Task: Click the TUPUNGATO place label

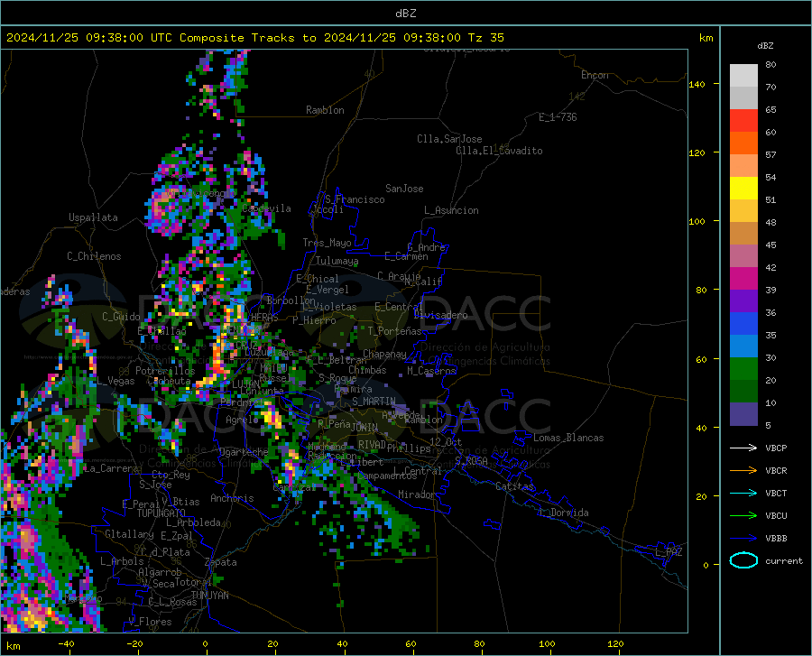Action: click(161, 513)
